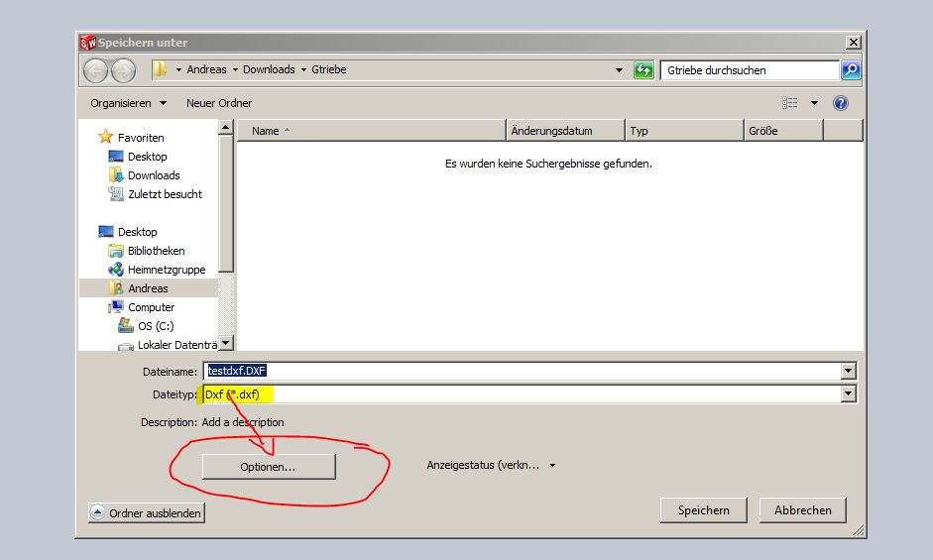Click the Add a description field
This screenshot has height=560, width=933.
click(243, 422)
